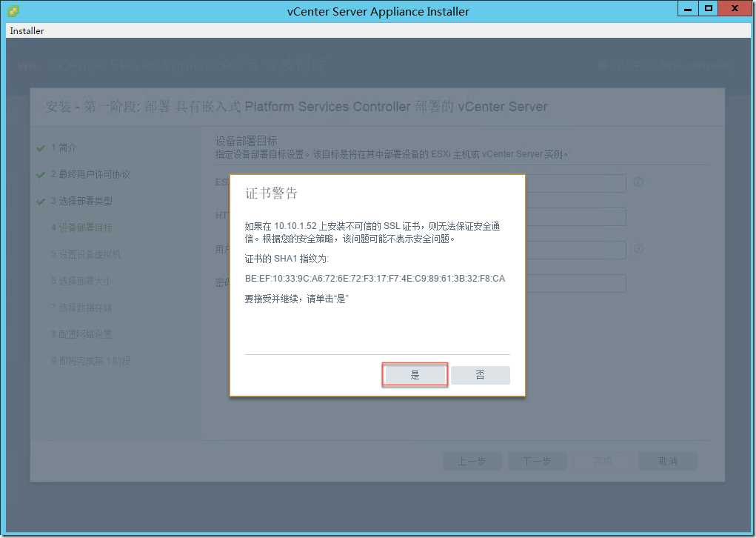This screenshot has width=756, height=538.
Task: Click the info icon beside the user name field
Action: pos(638,248)
